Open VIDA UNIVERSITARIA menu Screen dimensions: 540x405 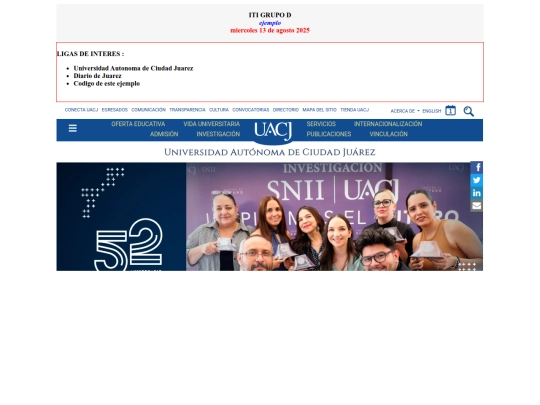(x=211, y=124)
